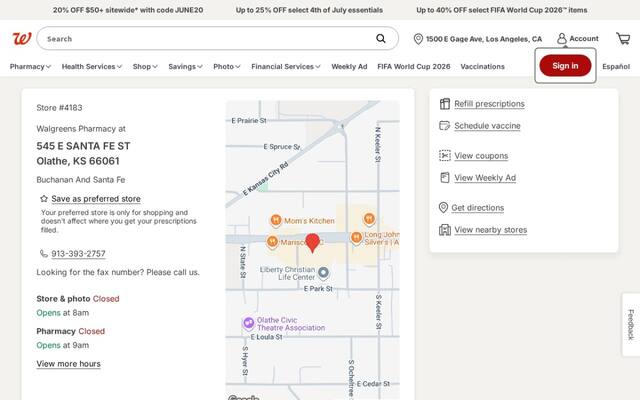Click the View Weekly Ad page icon
The height and width of the screenshot is (400, 640).
click(444, 178)
